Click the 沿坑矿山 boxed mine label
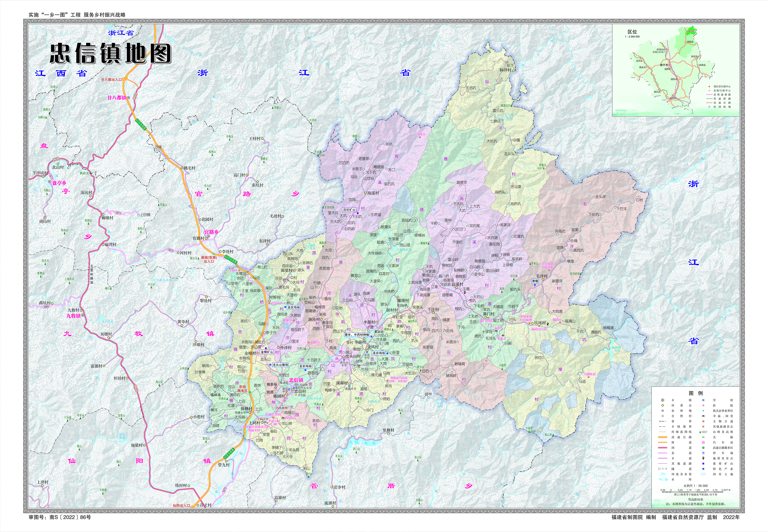The height and width of the screenshot is (532, 768). pyautogui.click(x=349, y=210)
